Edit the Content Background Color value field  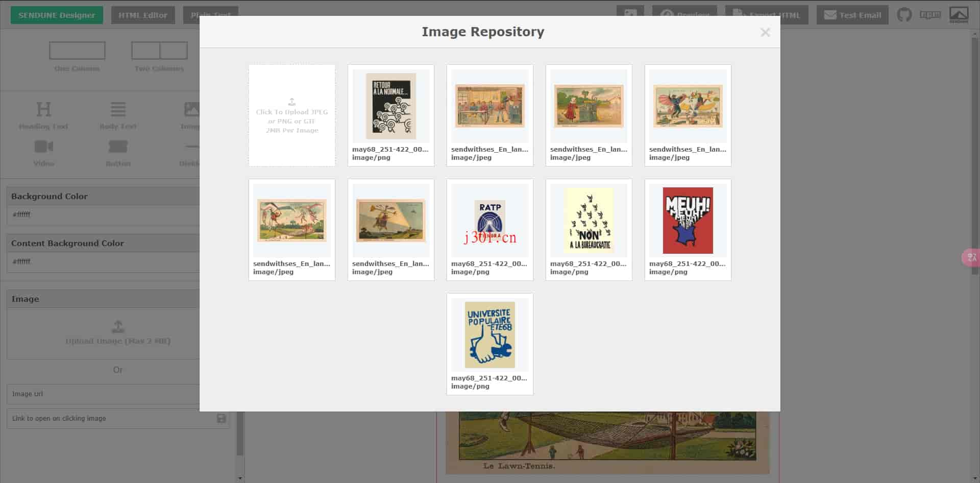(103, 261)
